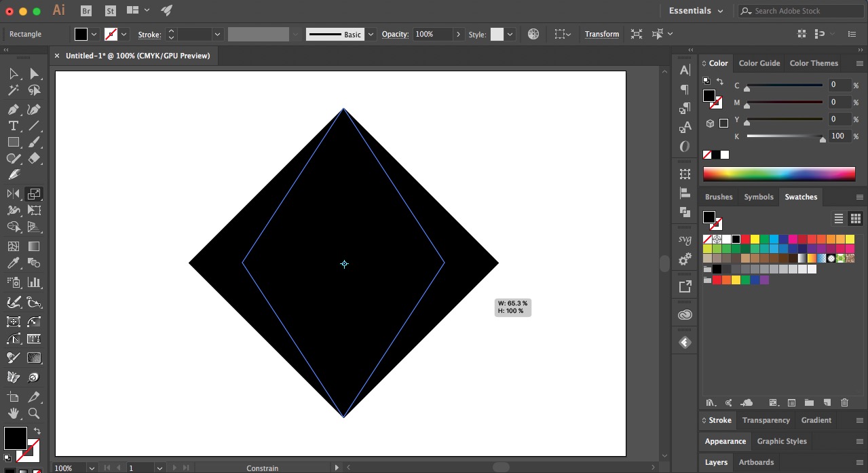Switch to the Color Themes tab
This screenshot has height=473, width=868.
(814, 63)
